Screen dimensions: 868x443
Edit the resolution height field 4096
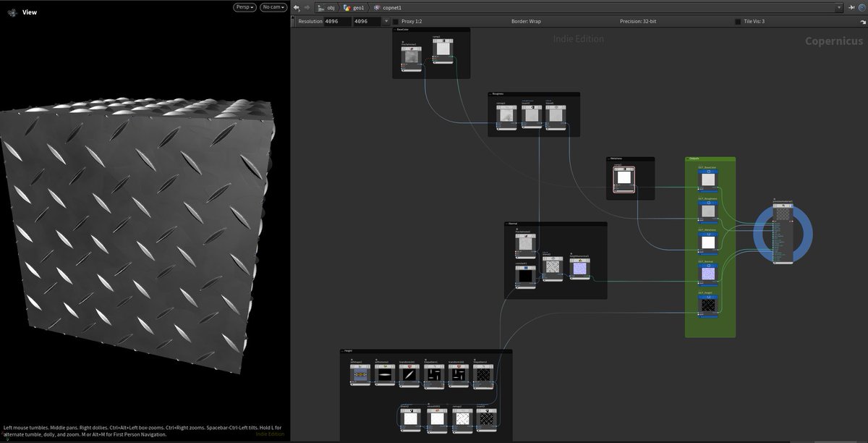pyautogui.click(x=366, y=22)
